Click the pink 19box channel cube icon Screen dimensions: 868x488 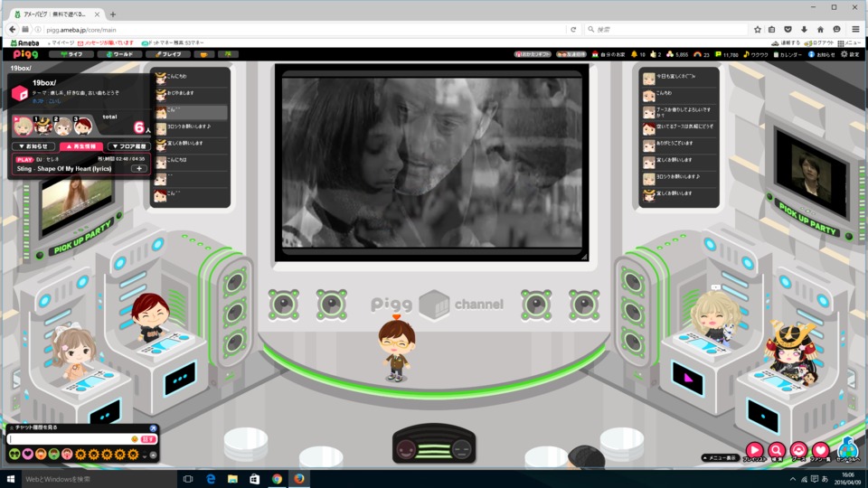pos(20,93)
